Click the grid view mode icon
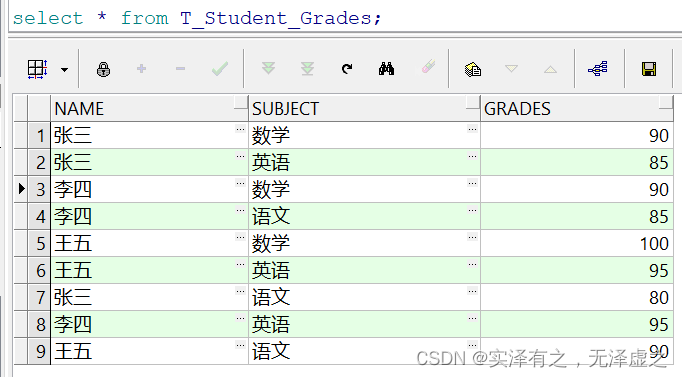The width and height of the screenshot is (682, 377). click(37, 69)
